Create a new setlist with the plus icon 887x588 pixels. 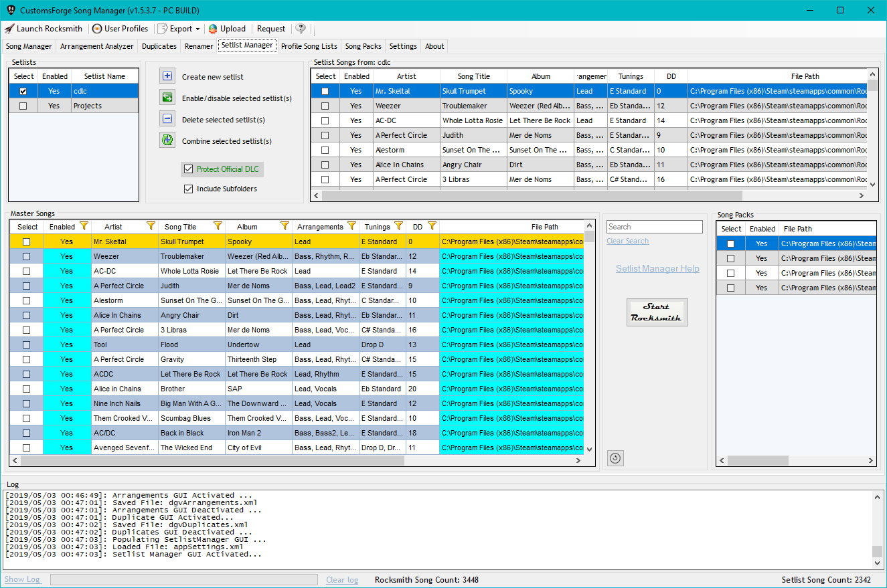click(x=167, y=76)
